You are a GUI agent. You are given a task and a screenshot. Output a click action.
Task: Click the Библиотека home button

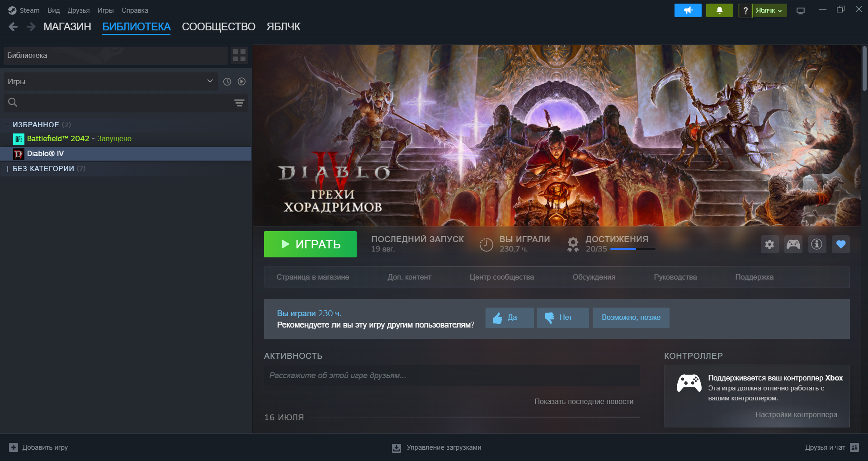click(x=116, y=55)
